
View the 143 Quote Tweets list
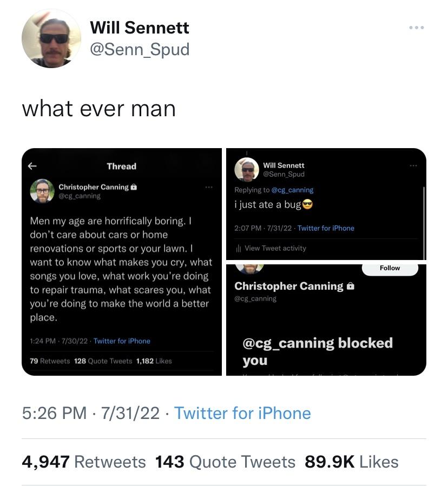[225, 462]
